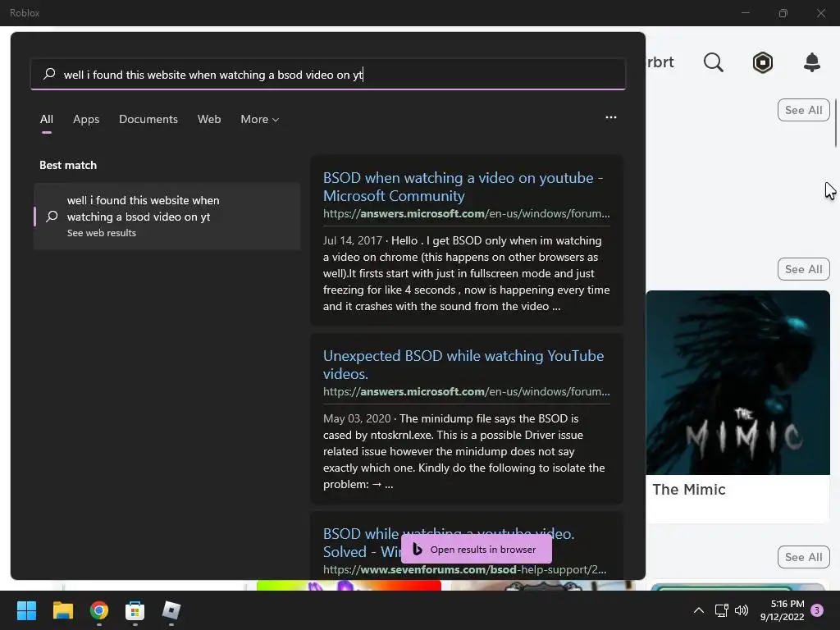Click See All above The Mimic
840x630 pixels.
803,269
